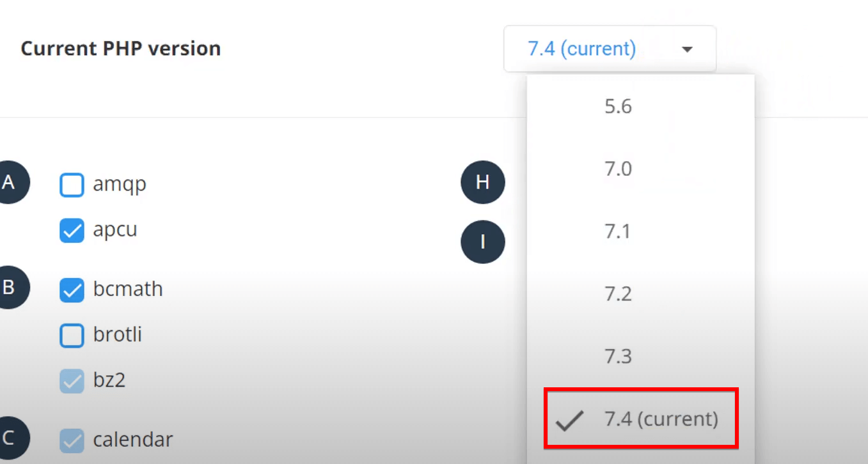
Task: Disable the bcmath extension checkbox
Action: pyautogui.click(x=72, y=290)
